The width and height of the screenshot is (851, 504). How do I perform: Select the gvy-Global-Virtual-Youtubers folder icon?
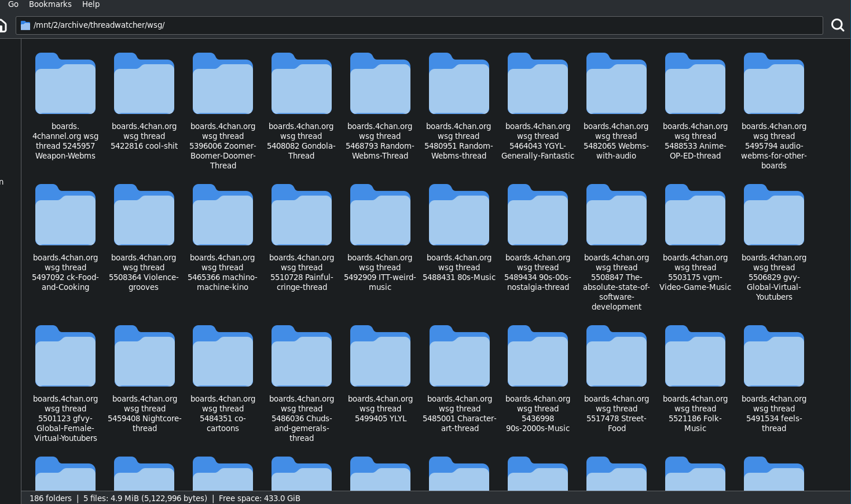[774, 215]
